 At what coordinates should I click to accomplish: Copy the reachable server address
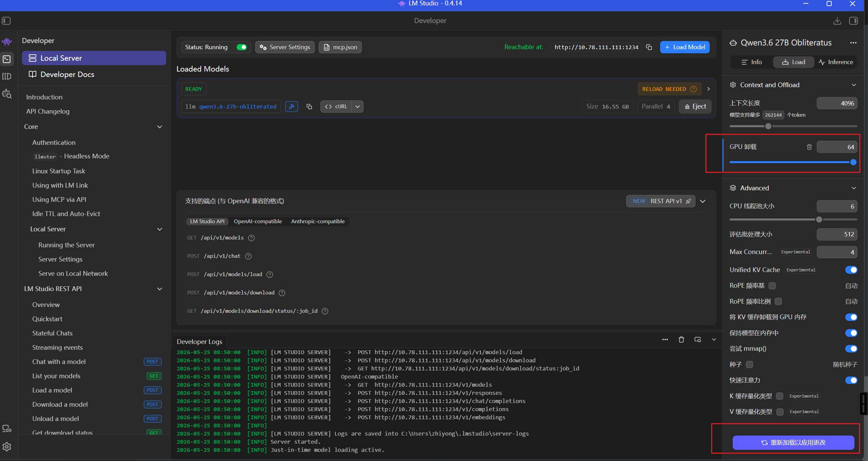[649, 47]
